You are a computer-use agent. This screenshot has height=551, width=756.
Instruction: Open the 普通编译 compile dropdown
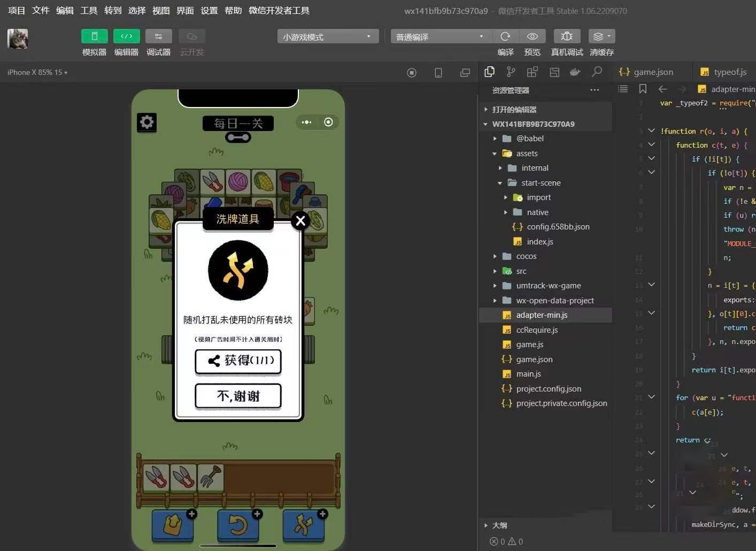click(441, 36)
